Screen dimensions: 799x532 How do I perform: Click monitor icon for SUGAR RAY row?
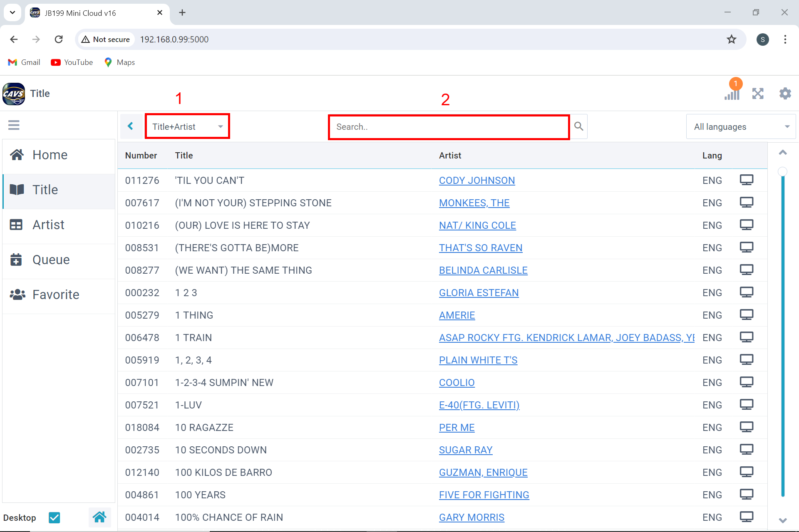(x=747, y=450)
